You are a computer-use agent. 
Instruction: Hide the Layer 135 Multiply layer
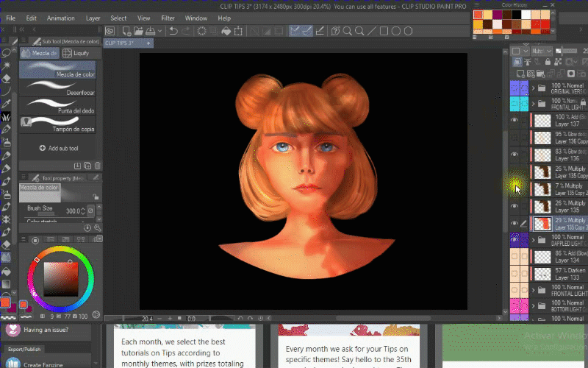click(514, 206)
